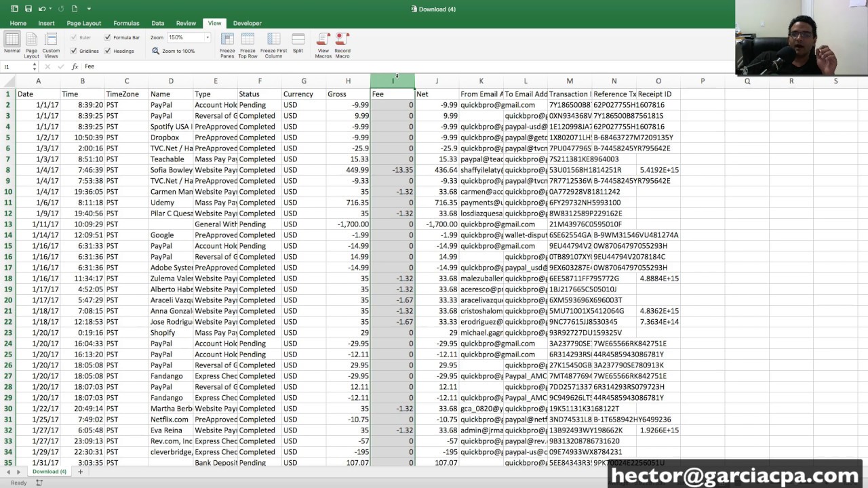Click the Teachable name cell
The width and height of the screenshot is (868, 488).
click(171, 159)
